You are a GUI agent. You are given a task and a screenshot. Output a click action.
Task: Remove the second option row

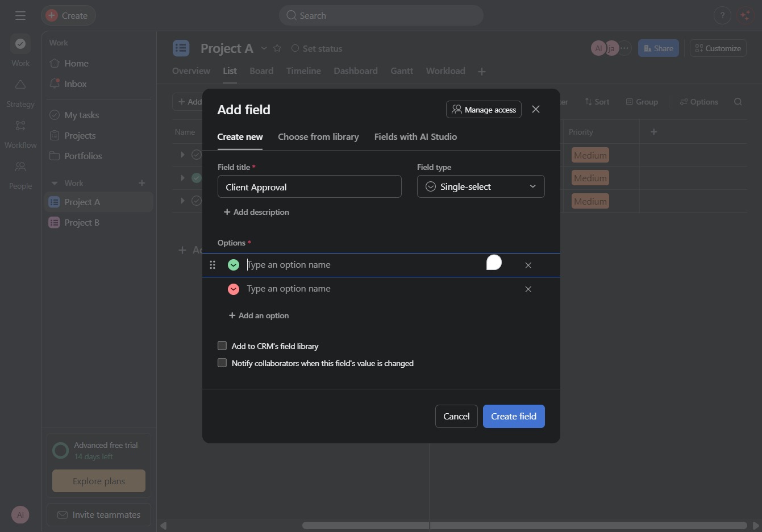pos(528,289)
